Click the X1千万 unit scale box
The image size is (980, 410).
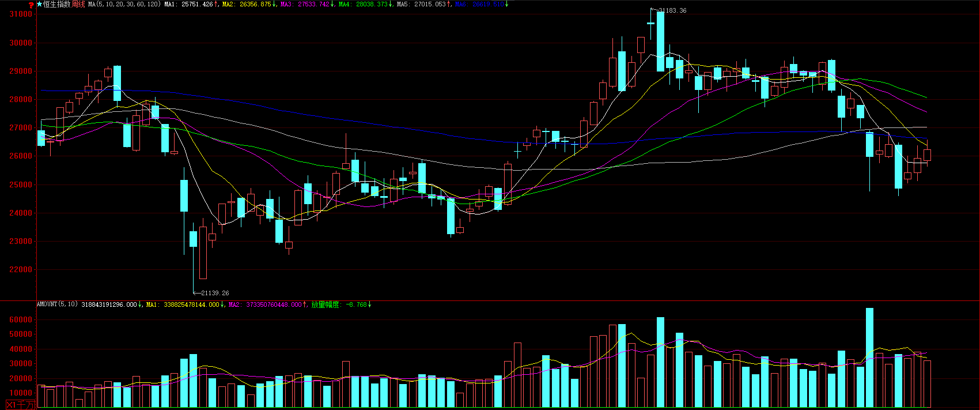pos(20,405)
